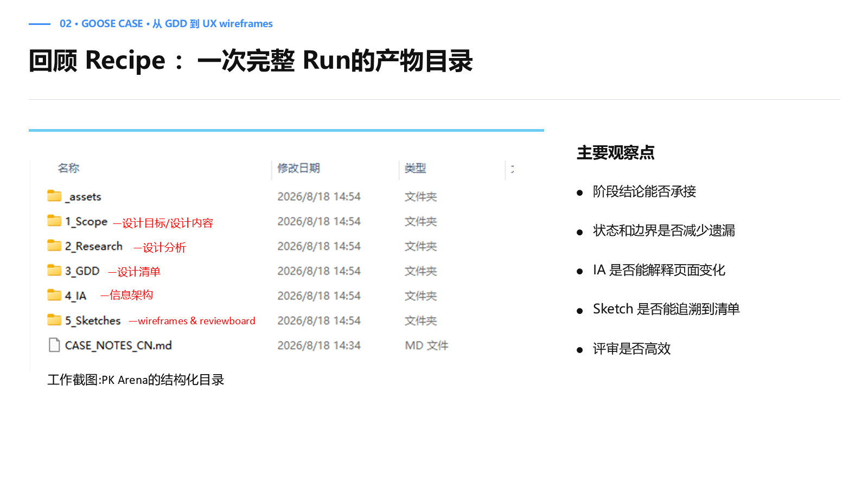Click the red annotation 设计分析

pos(164,248)
